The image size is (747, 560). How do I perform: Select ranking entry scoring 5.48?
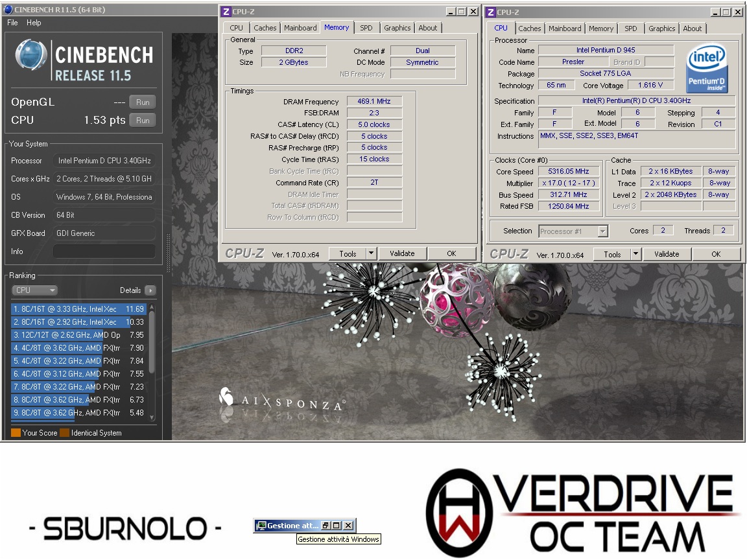click(78, 413)
